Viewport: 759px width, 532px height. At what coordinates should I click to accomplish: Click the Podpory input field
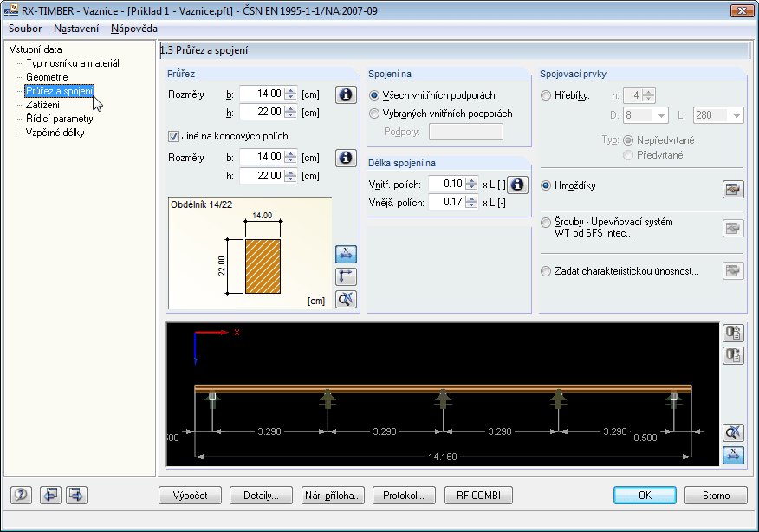tap(465, 132)
